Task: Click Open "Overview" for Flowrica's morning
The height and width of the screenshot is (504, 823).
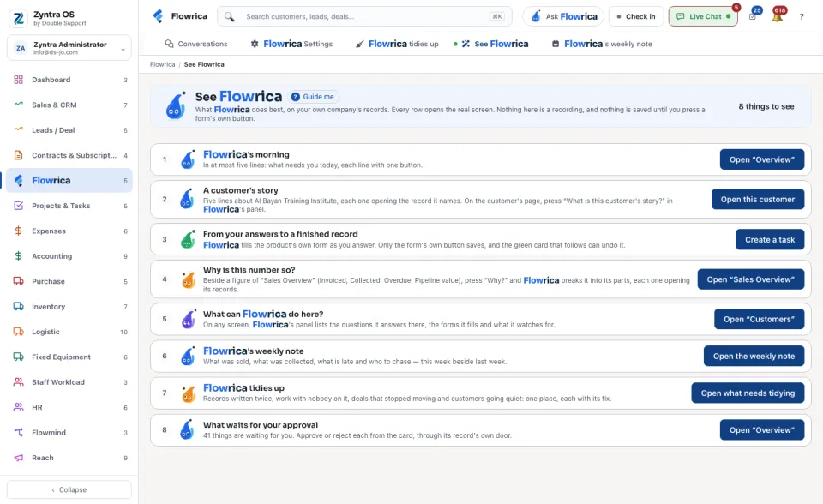Action: (x=761, y=159)
